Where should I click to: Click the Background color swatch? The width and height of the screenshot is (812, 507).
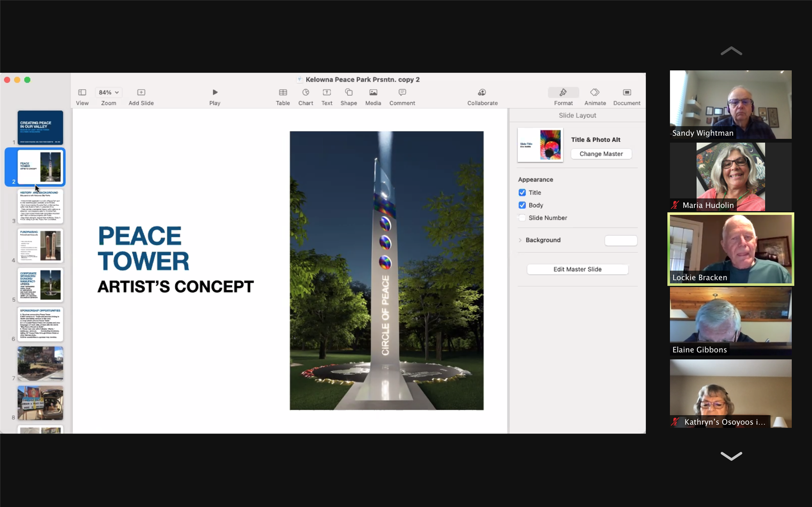(620, 241)
